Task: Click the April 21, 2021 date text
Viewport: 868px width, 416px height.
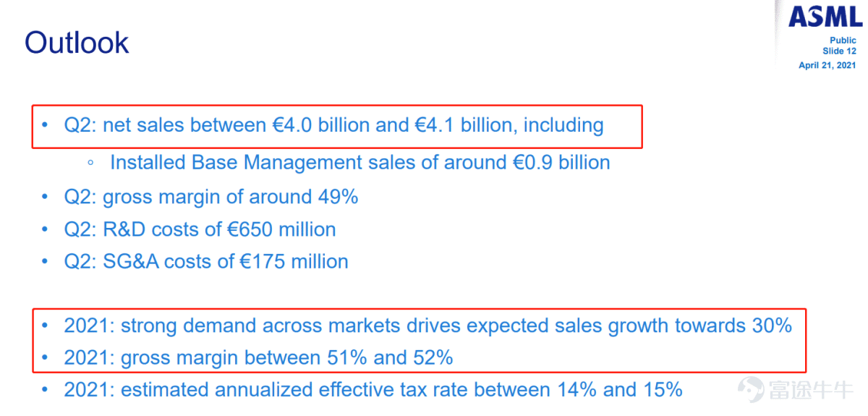Action: click(827, 65)
